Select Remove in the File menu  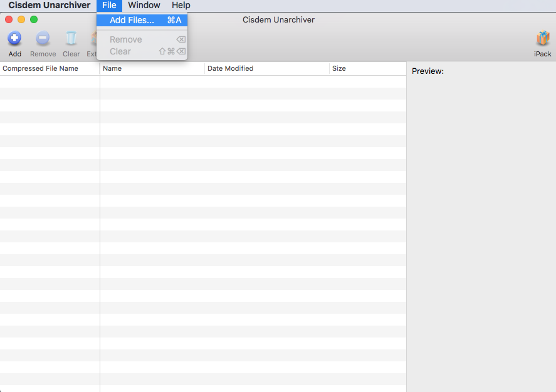(x=125, y=39)
